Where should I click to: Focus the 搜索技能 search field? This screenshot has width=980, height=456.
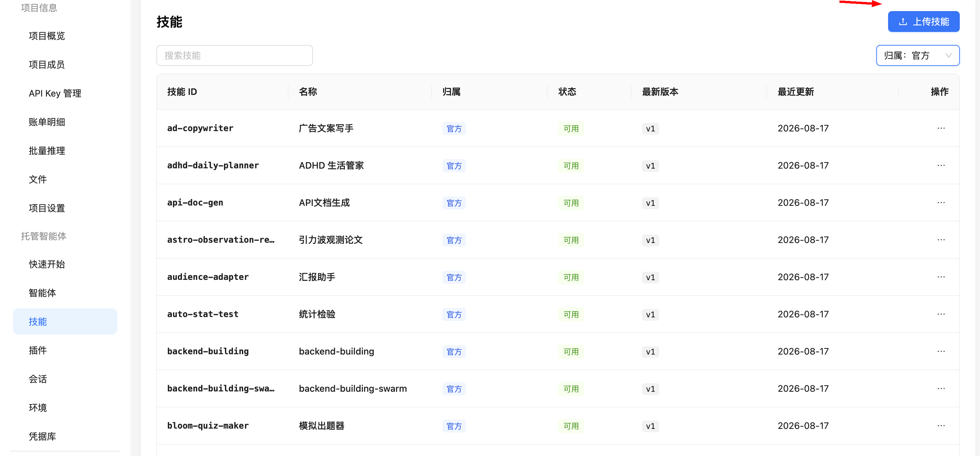coord(234,55)
